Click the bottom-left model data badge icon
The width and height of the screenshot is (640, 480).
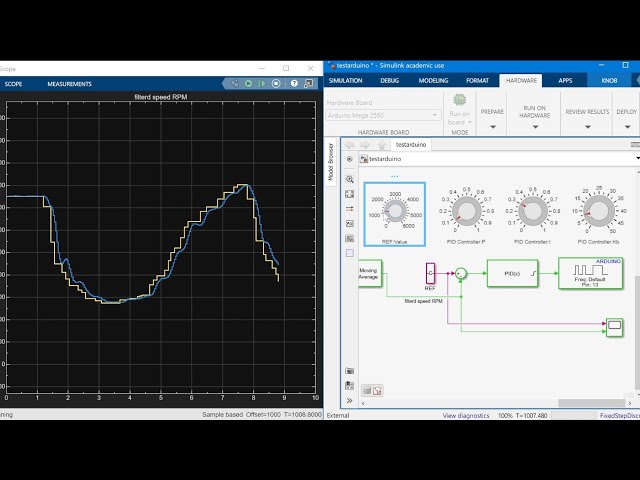pos(367,391)
